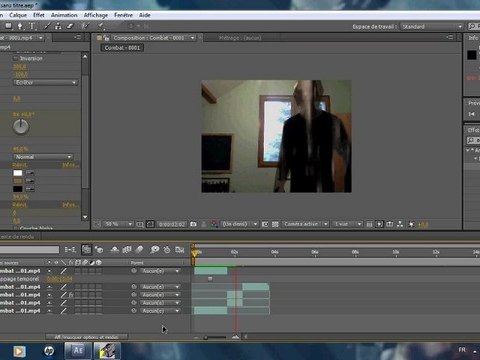The image size is (480, 360).
Task: Click the black color swatch
Action: [x=18, y=189]
